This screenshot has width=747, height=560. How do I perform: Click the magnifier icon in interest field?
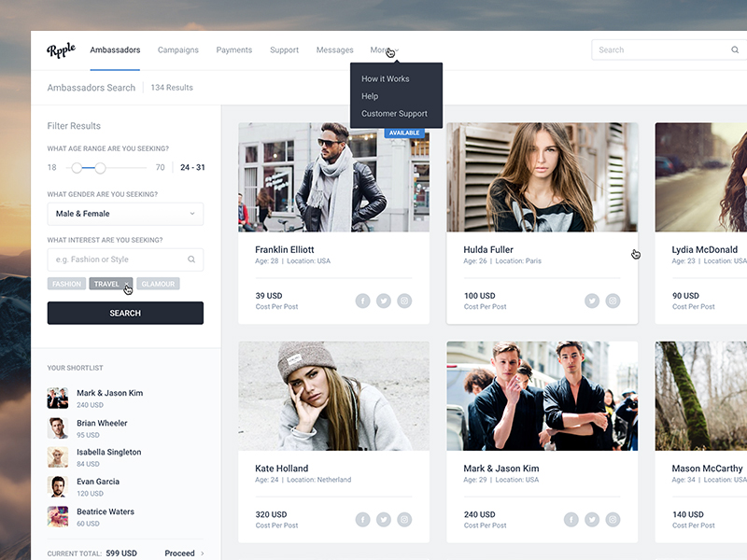click(x=191, y=259)
